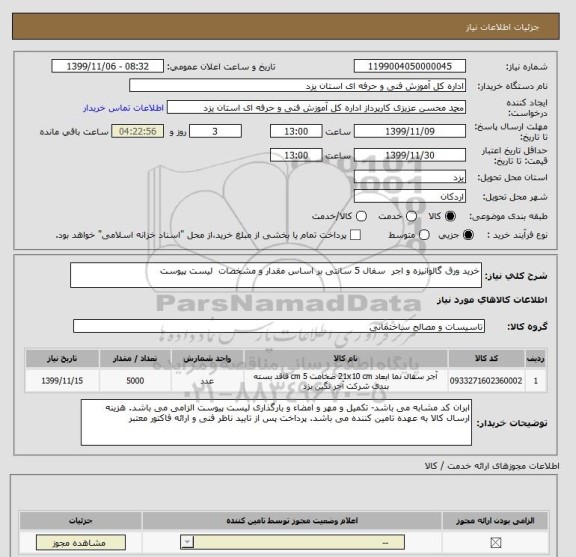Image resolution: width=576 pixels, height=557 pixels.
Task: Choose the متوسط purchase type radio
Action: pyautogui.click(x=424, y=235)
